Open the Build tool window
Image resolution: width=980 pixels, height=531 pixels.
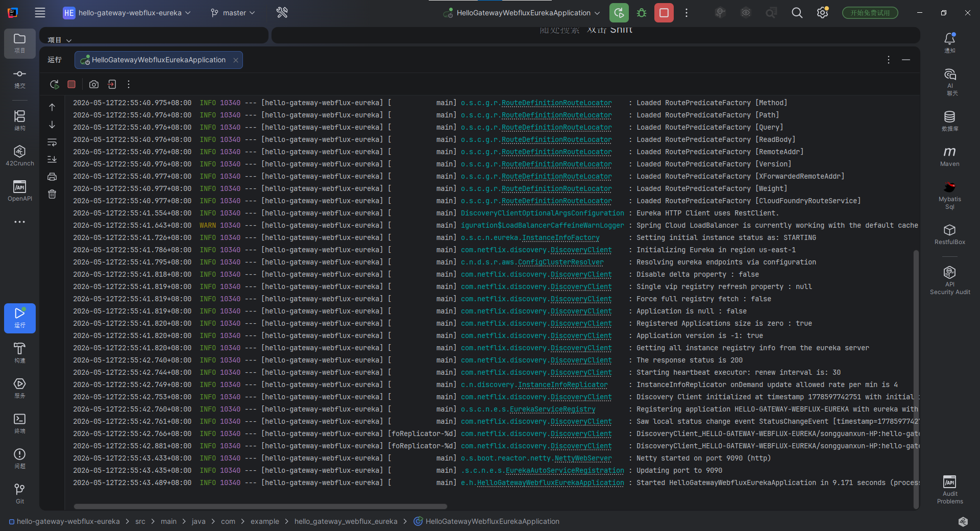tap(19, 353)
